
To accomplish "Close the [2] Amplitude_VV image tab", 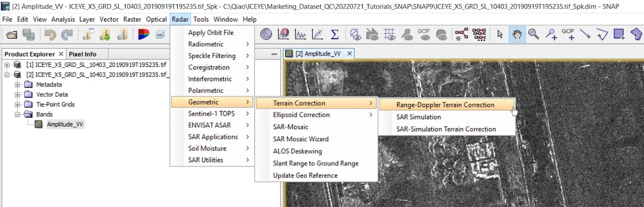I will point(350,54).
